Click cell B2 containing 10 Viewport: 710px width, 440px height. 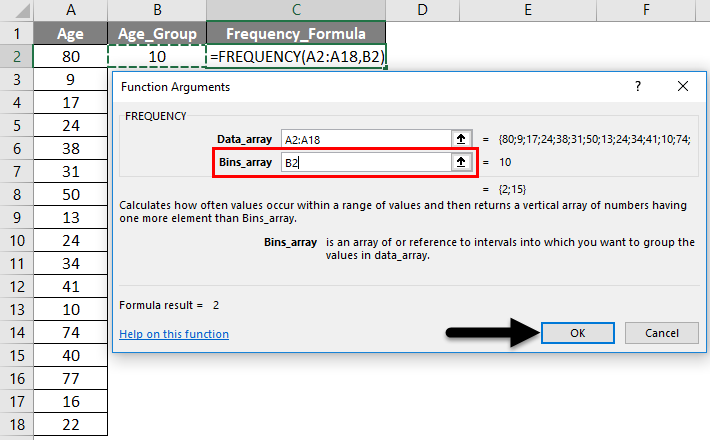pos(157,56)
